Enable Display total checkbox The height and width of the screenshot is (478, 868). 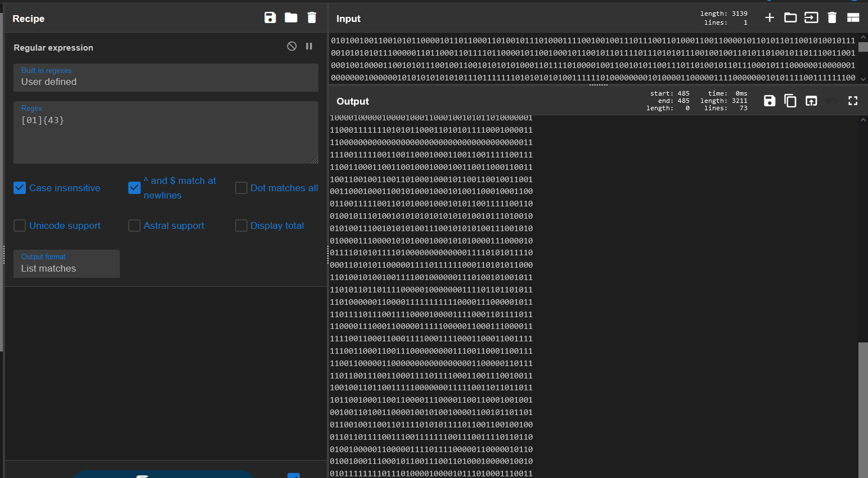point(241,226)
